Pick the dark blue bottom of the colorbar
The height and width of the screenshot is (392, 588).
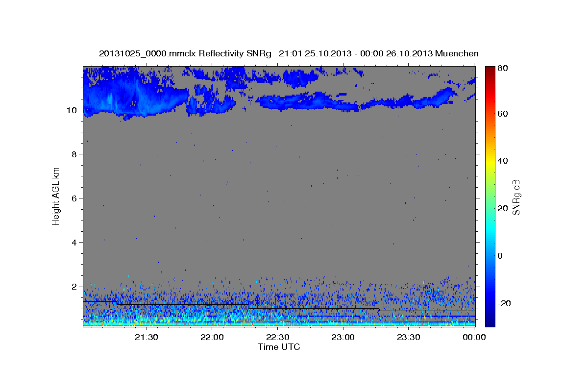490,322
